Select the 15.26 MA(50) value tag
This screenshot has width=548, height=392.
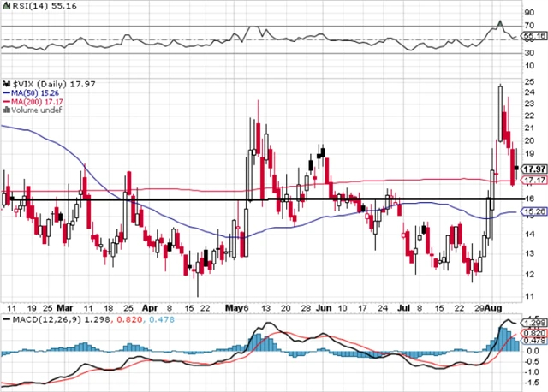pyautogui.click(x=534, y=211)
